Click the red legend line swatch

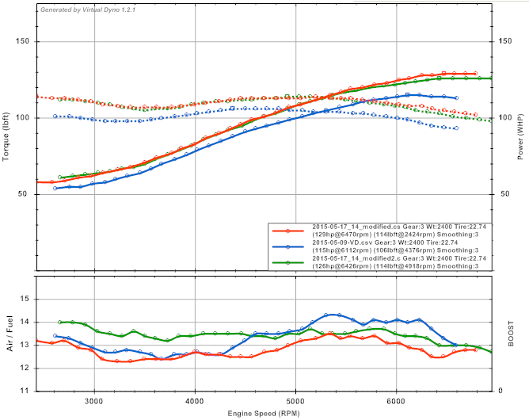tap(288, 231)
